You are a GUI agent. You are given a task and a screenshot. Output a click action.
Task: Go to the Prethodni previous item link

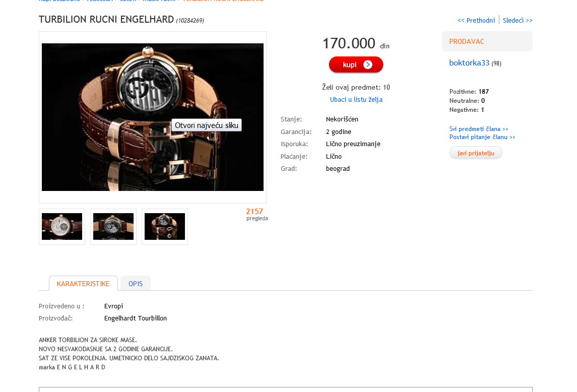click(476, 20)
